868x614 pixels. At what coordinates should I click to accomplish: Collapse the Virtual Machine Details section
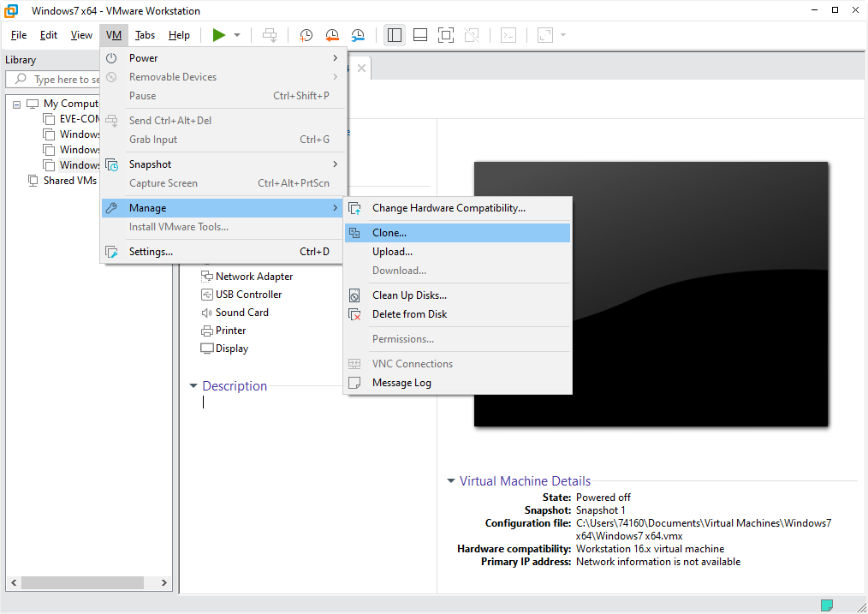pyautogui.click(x=451, y=481)
